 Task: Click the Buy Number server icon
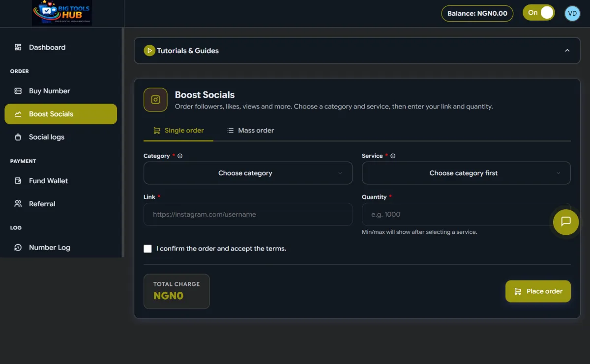click(x=18, y=91)
